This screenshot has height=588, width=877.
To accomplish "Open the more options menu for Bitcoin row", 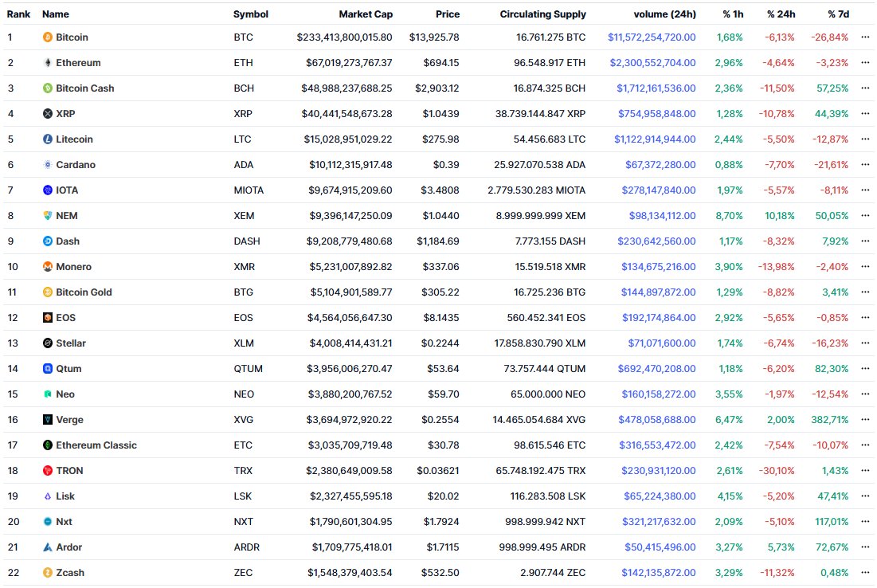I will (x=865, y=37).
